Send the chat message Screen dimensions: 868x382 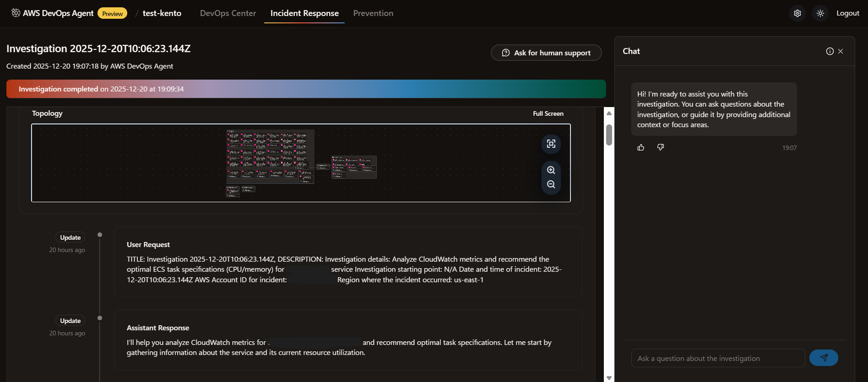(824, 358)
